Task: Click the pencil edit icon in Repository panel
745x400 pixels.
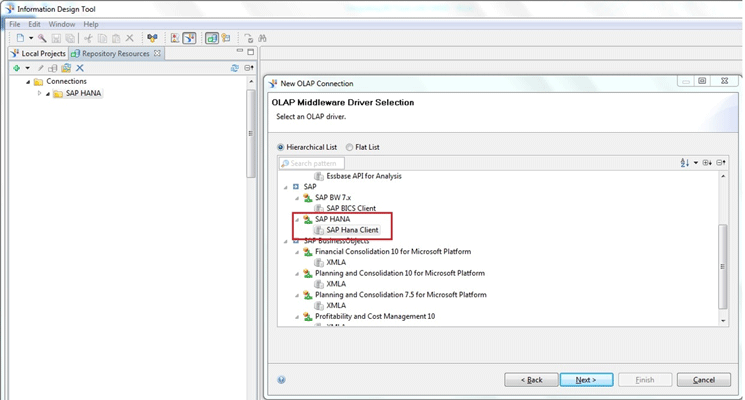Action: [x=41, y=68]
